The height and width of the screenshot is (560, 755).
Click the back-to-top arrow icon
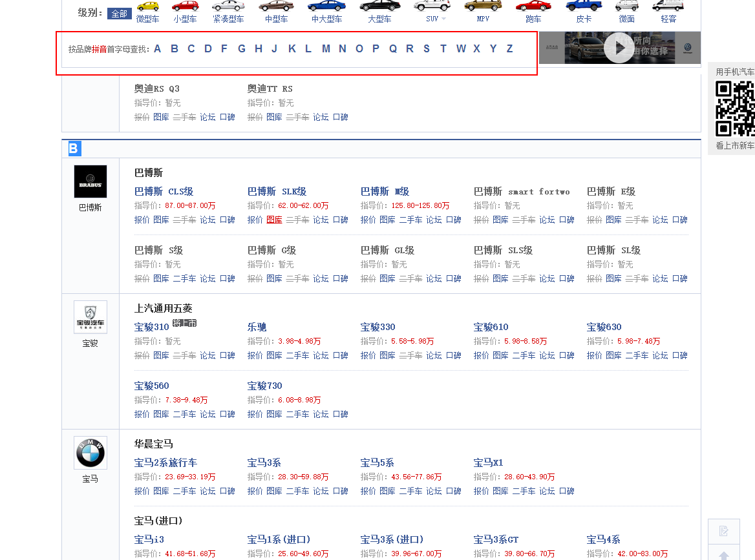point(724,554)
